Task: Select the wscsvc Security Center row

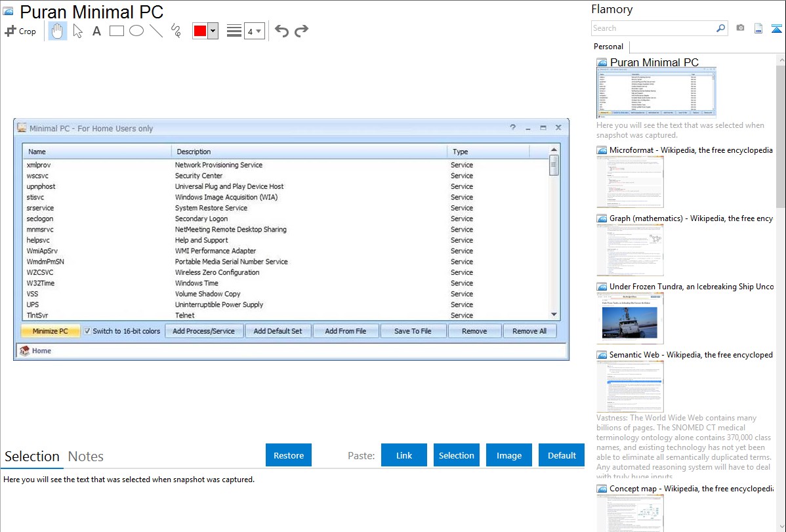Action: pos(285,176)
